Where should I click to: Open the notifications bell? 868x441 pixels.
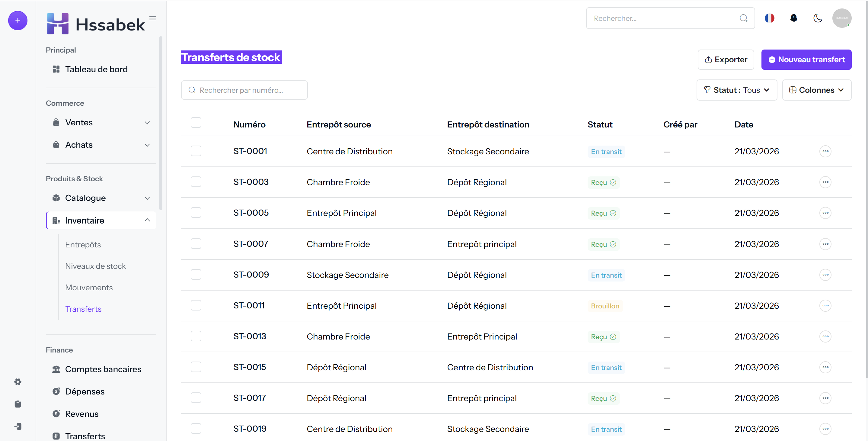pyautogui.click(x=793, y=18)
